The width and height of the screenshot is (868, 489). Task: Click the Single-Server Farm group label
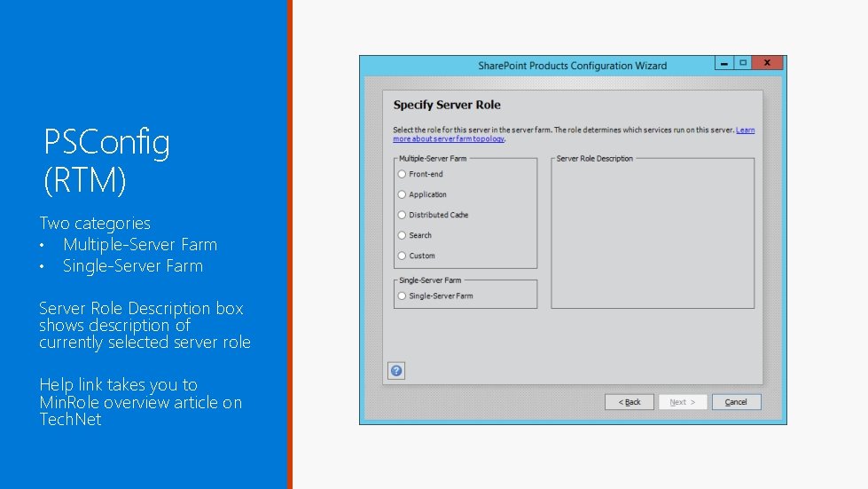[430, 280]
